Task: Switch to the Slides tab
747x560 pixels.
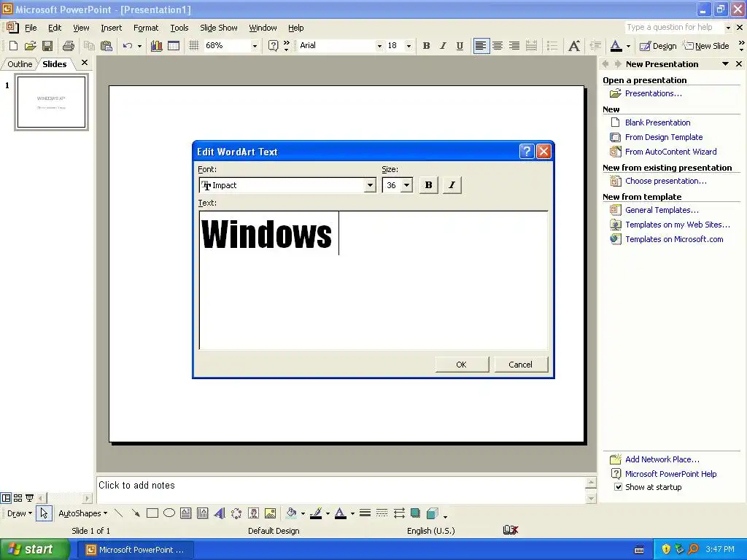Action: click(x=54, y=64)
